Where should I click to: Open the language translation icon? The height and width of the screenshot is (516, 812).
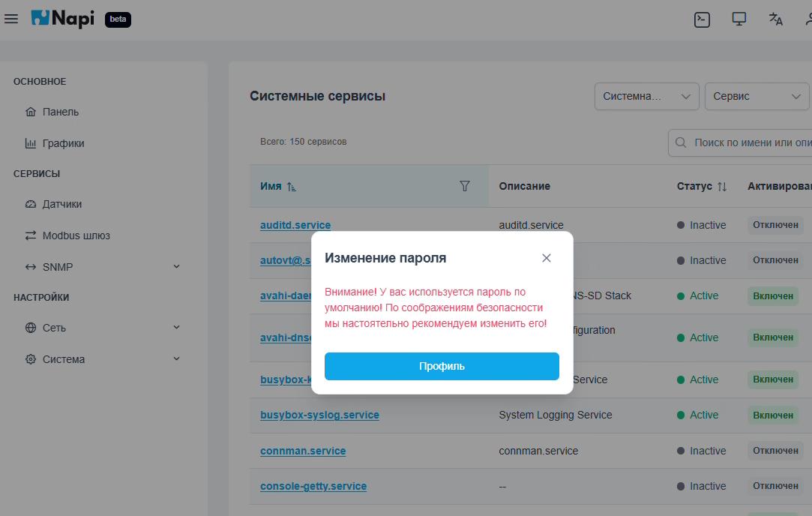775,19
